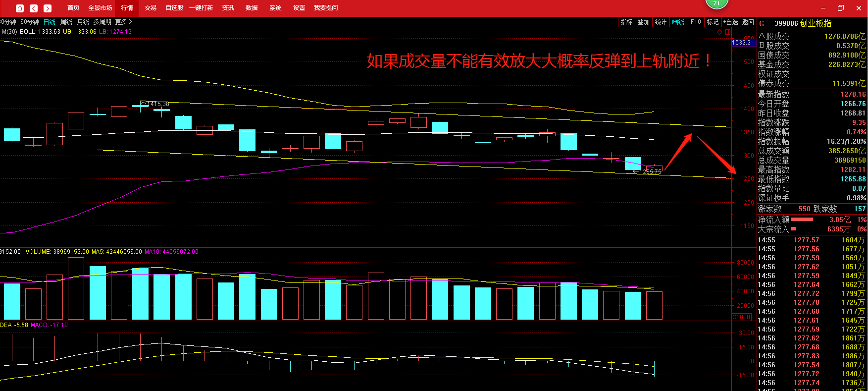Click the 指数涨幅 0.74% value
This screenshot has width=868, height=391.
(x=856, y=132)
